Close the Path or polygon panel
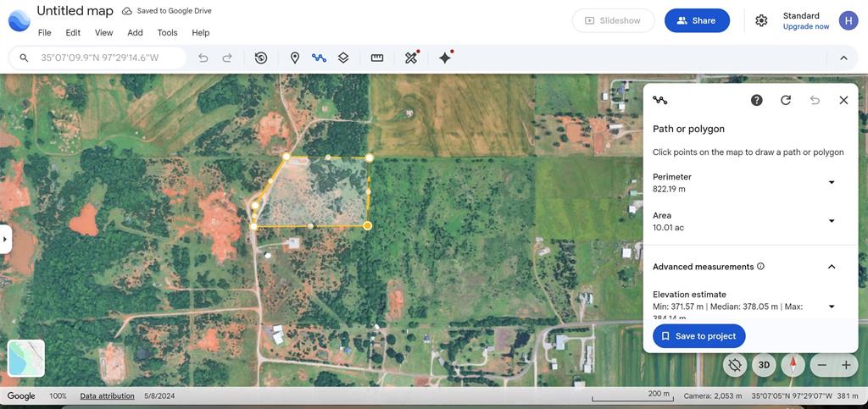This screenshot has height=409, width=868. click(843, 100)
